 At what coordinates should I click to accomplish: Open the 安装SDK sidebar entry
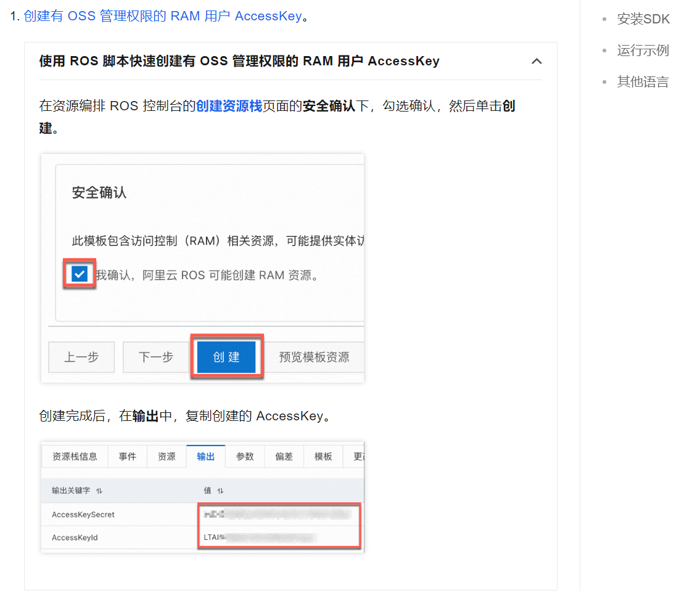643,19
